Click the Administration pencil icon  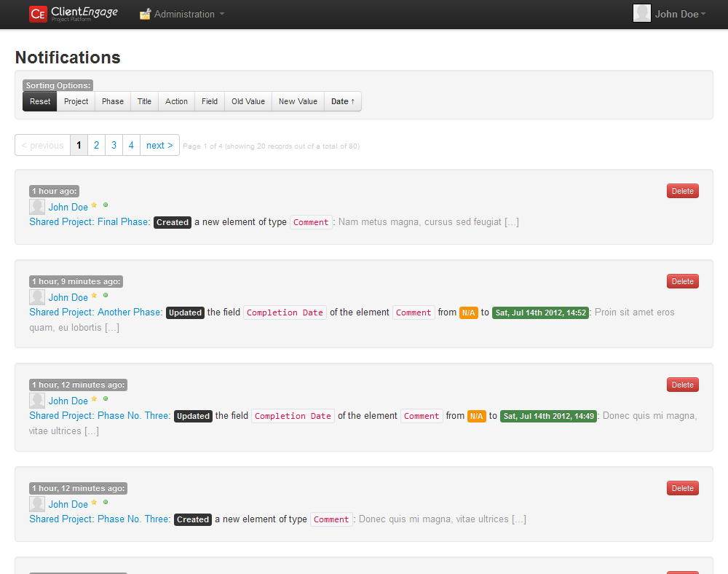[146, 15]
